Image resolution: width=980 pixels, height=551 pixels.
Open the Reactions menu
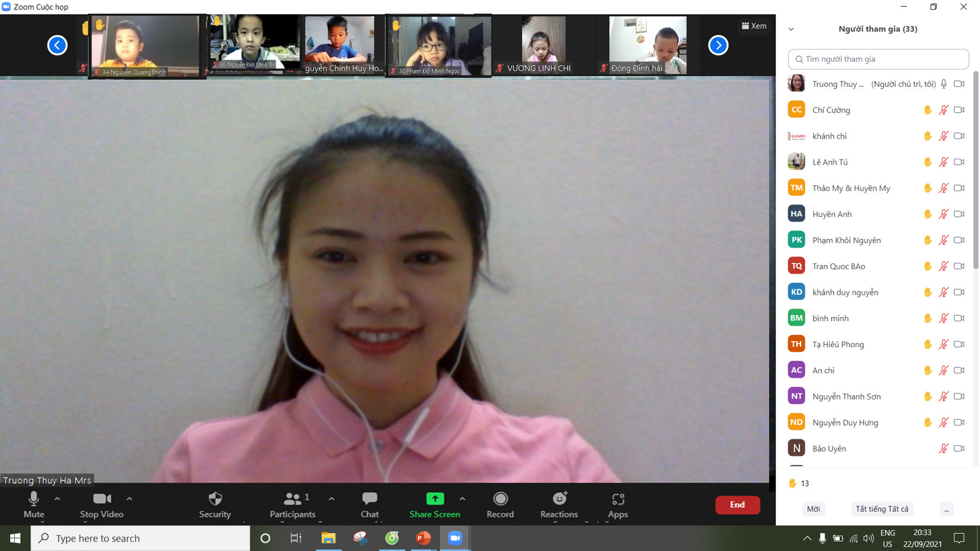click(558, 505)
